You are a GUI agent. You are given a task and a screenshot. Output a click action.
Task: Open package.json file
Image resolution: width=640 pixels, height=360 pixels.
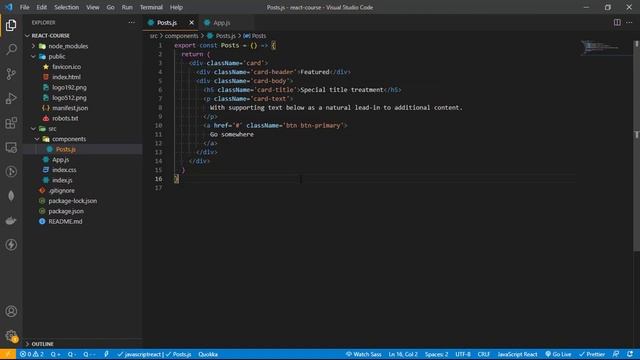(x=66, y=211)
